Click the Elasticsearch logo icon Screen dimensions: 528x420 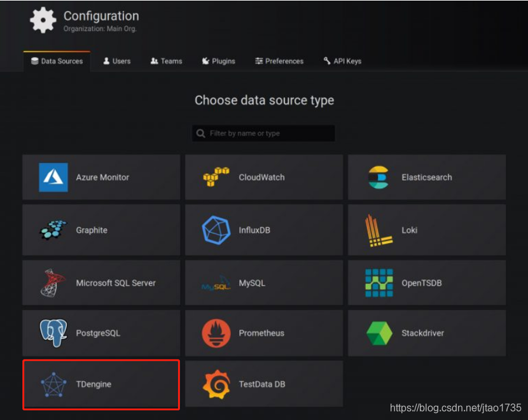click(379, 177)
